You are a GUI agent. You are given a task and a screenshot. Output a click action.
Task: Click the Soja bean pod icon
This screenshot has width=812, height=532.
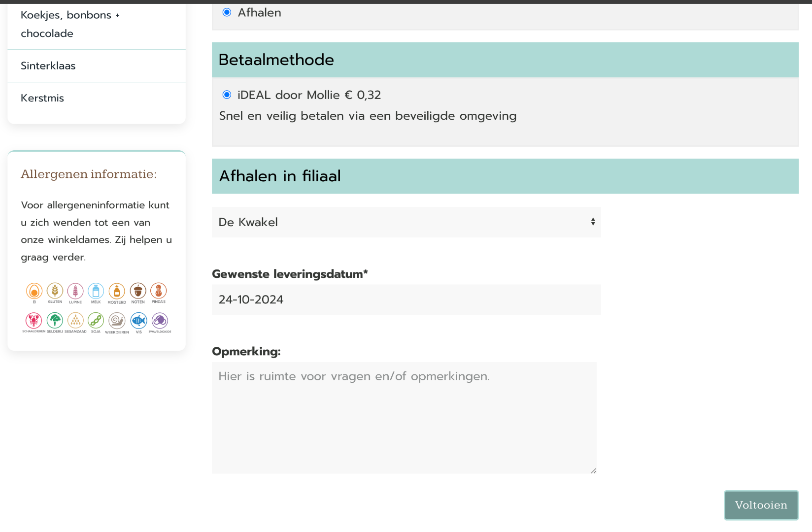click(x=96, y=321)
